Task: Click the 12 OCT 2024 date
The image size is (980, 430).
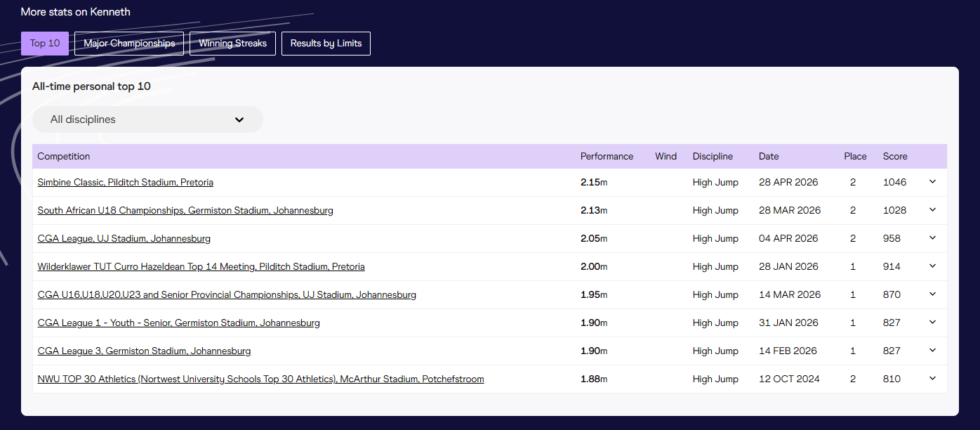Action: pos(789,379)
